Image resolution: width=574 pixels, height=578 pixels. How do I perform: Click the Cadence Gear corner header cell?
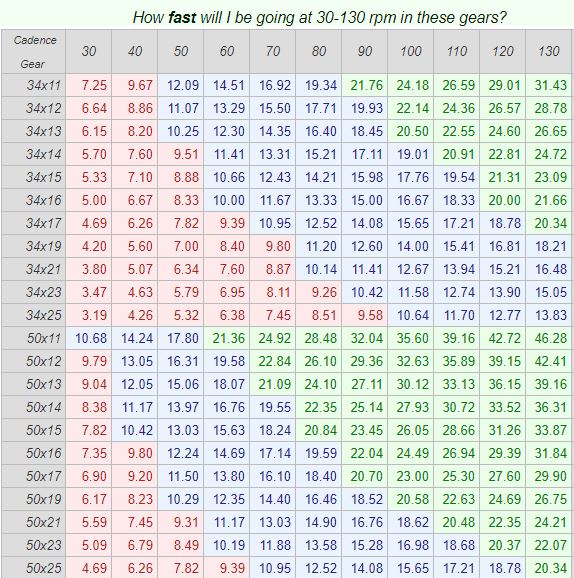34,51
